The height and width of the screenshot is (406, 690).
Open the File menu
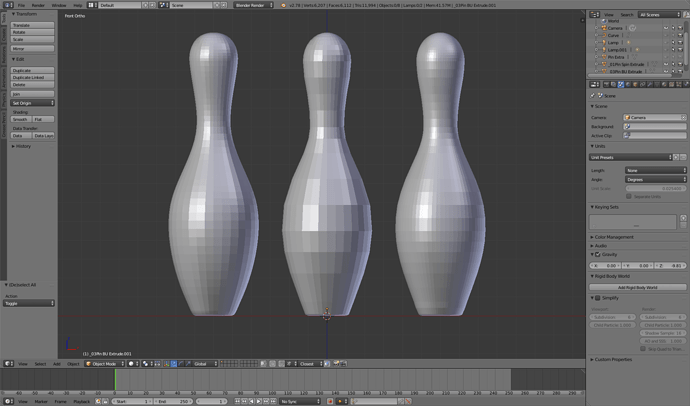tap(21, 5)
